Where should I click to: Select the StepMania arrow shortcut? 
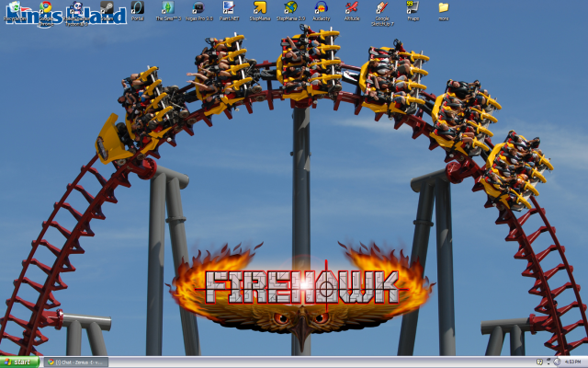pyautogui.click(x=259, y=10)
